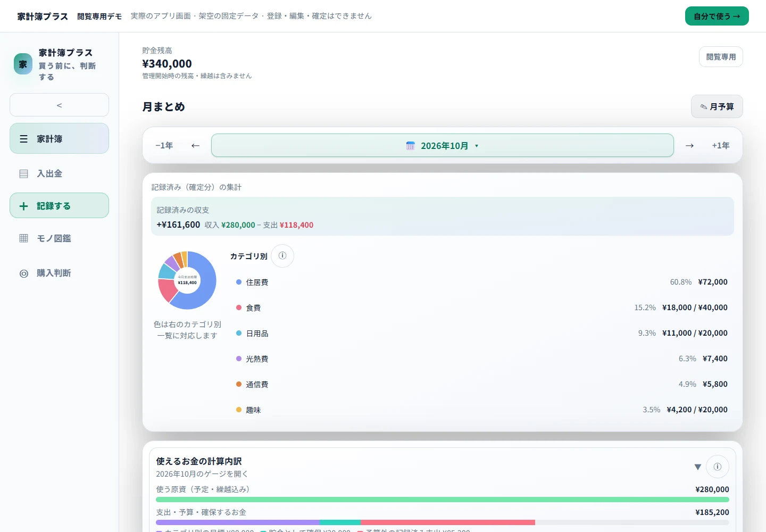766x532 pixels.
Task: Open the 2026年10月 month picker
Action: 443,145
